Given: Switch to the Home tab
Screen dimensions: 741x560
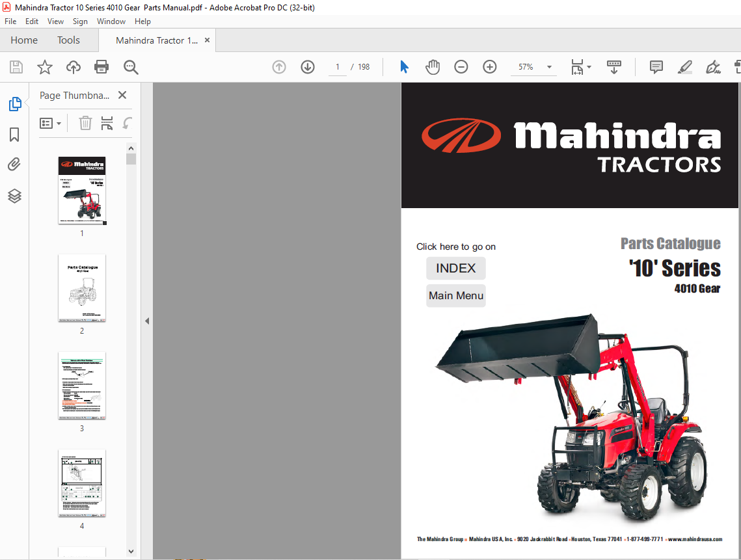Looking at the screenshot, I should (x=24, y=40).
